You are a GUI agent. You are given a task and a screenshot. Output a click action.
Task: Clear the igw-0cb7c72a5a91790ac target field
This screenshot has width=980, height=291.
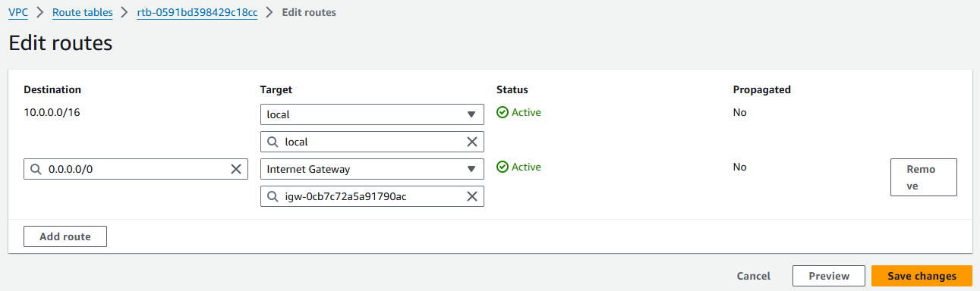(472, 196)
